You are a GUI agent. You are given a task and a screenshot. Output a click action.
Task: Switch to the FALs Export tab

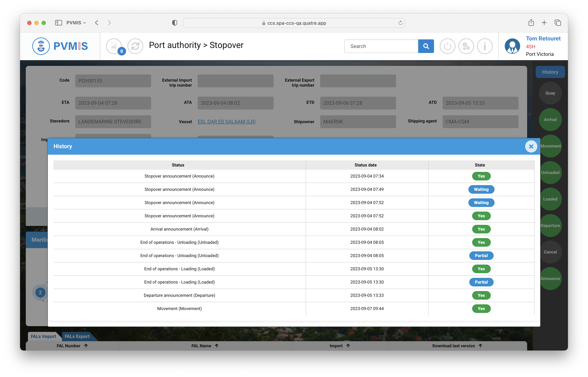(77, 336)
